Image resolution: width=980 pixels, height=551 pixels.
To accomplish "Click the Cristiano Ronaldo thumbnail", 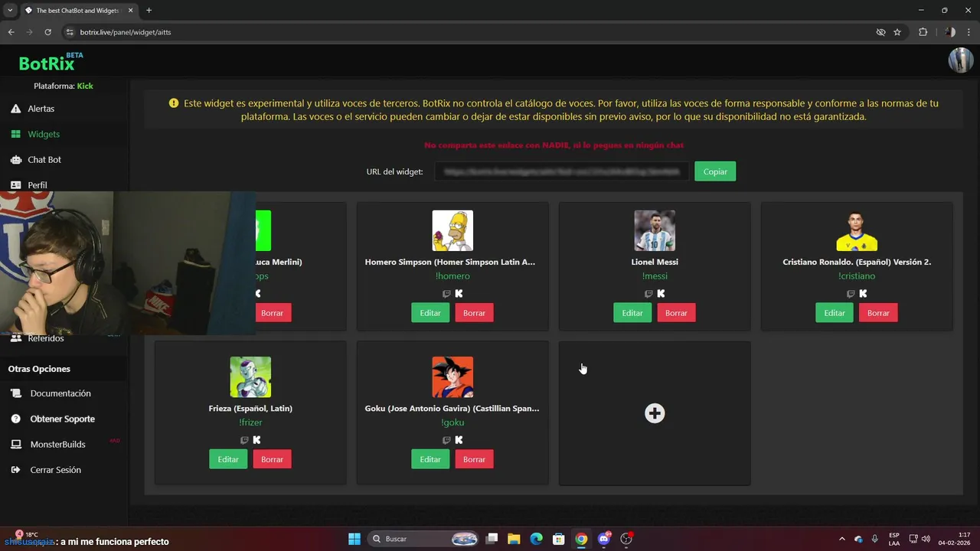I will click(x=857, y=230).
